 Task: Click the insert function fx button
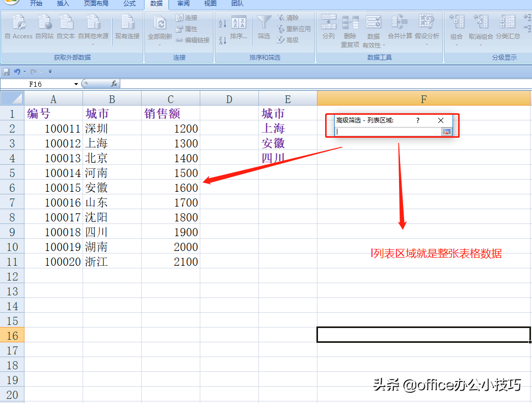(x=114, y=84)
